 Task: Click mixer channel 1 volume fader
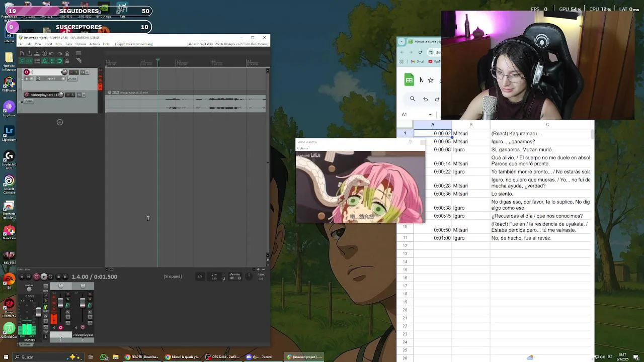(60, 303)
